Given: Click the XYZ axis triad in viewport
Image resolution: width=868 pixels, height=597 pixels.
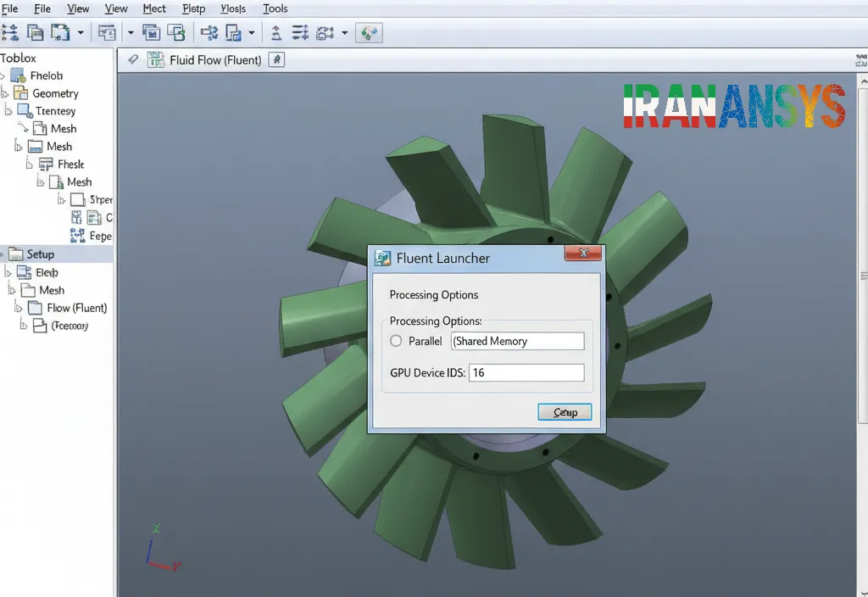Looking at the screenshot, I should (162, 547).
